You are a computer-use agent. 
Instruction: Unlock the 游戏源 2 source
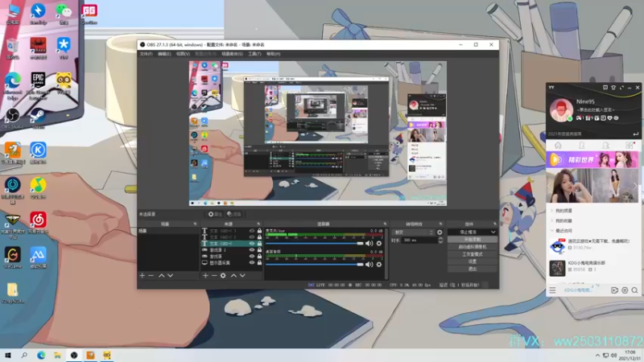(x=259, y=249)
